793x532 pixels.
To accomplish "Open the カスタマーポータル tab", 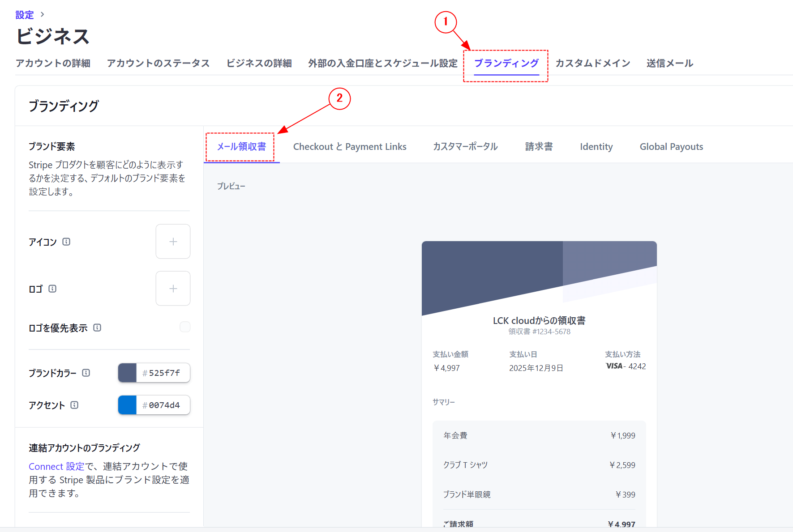I will [465, 147].
